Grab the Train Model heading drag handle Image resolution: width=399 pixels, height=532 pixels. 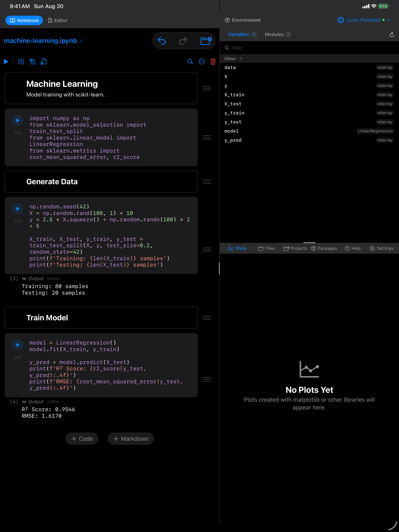click(207, 318)
